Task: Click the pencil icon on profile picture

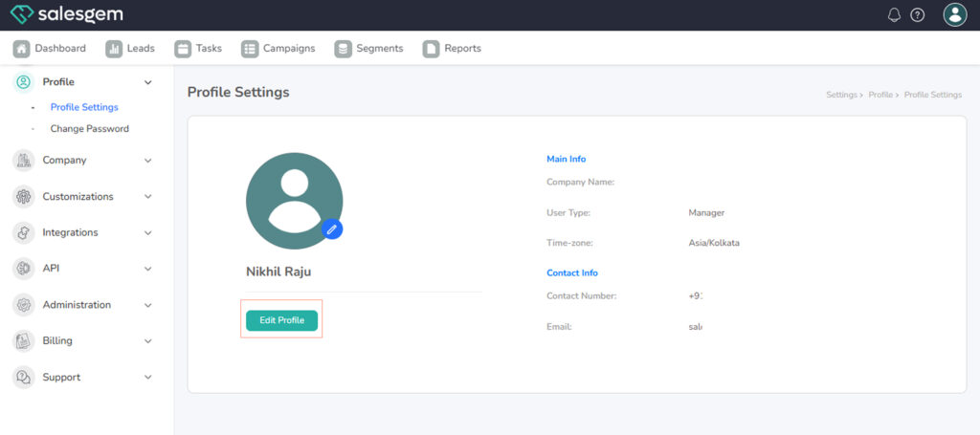Action: [x=331, y=229]
